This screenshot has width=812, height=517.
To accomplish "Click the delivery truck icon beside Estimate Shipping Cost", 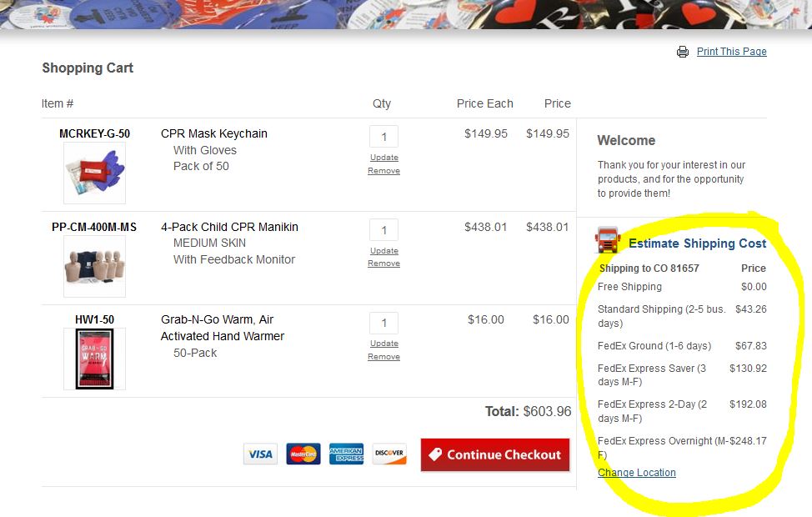I will point(608,239).
